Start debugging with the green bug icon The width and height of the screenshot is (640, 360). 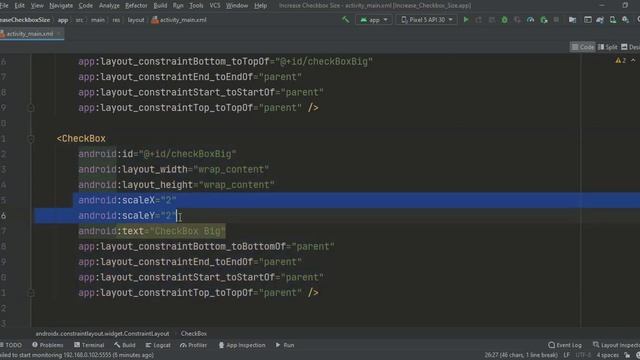tap(504, 20)
